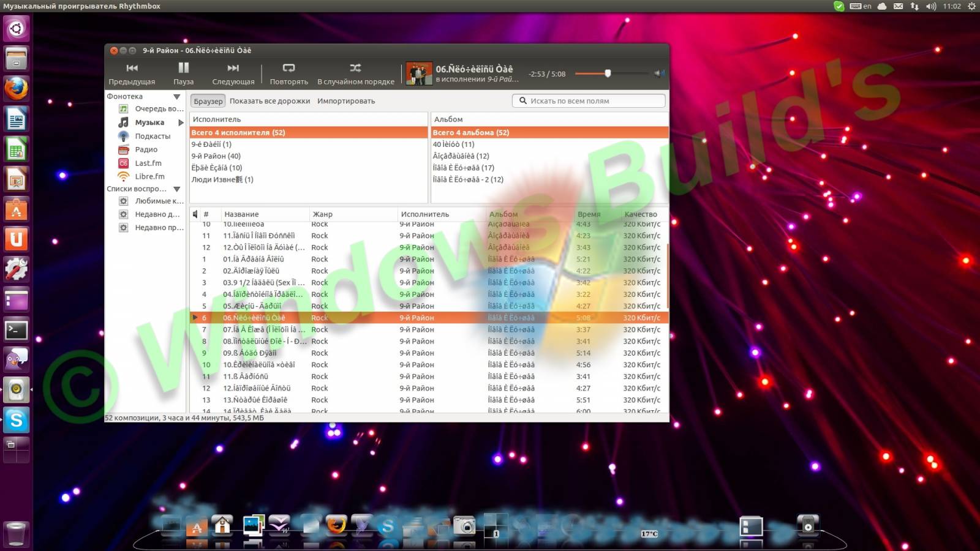Image resolution: width=980 pixels, height=551 pixels.
Task: Open Ubuntu Software Center launcher icon
Action: [17, 209]
